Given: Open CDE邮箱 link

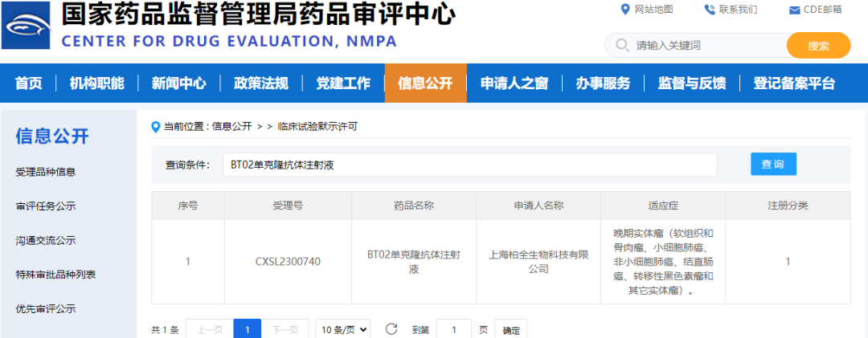Looking at the screenshot, I should click(x=823, y=10).
